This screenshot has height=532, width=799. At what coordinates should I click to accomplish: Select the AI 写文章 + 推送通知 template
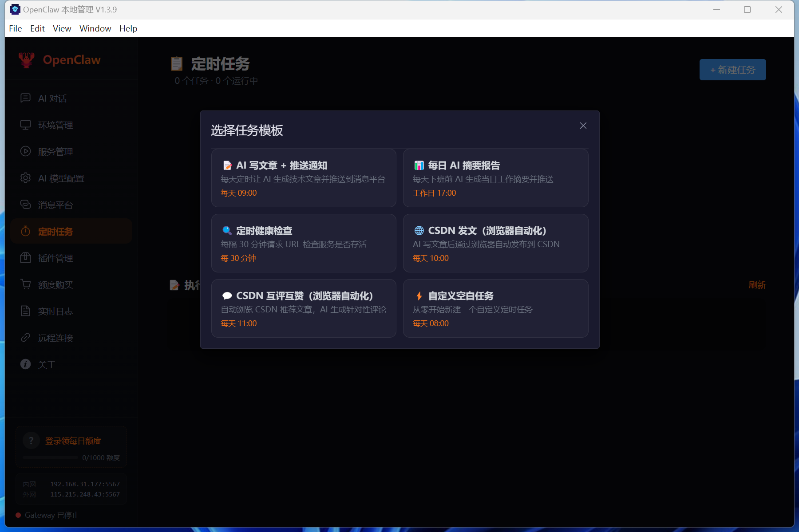(x=304, y=178)
